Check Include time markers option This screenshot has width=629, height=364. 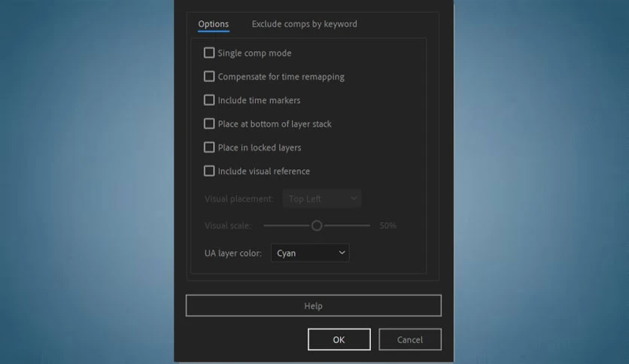[x=209, y=100]
